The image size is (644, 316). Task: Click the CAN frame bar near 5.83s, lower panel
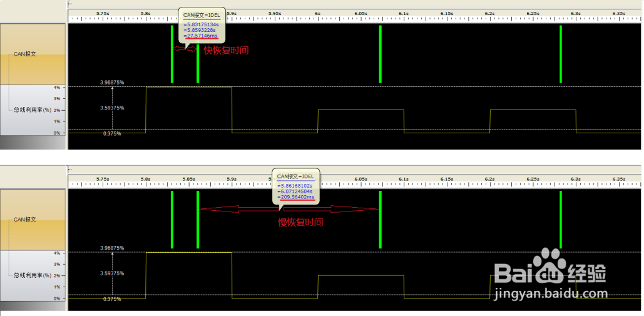pyautogui.click(x=172, y=220)
